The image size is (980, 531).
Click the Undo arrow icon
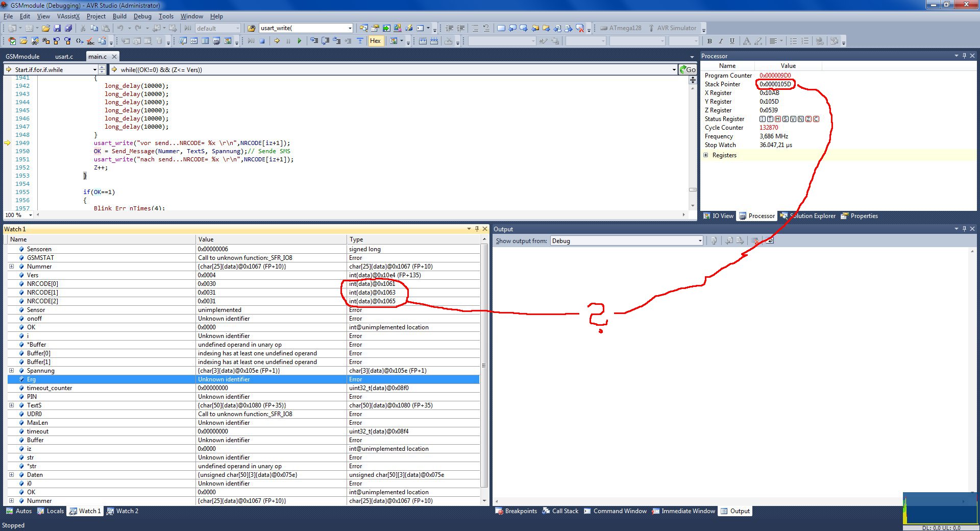(120, 28)
